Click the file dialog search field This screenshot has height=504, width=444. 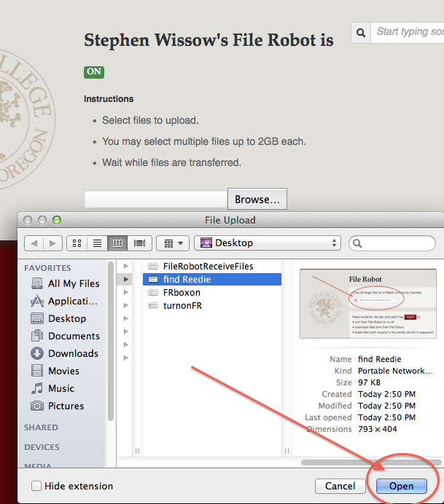point(394,243)
